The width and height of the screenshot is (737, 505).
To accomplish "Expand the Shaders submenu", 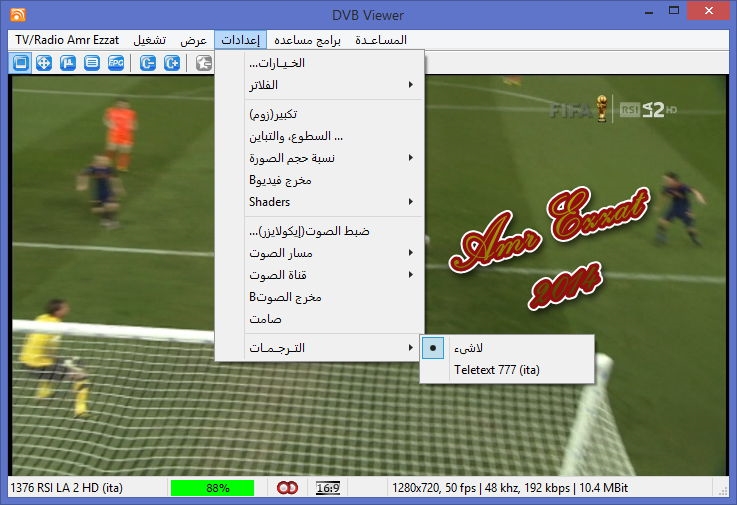I will tap(320, 202).
